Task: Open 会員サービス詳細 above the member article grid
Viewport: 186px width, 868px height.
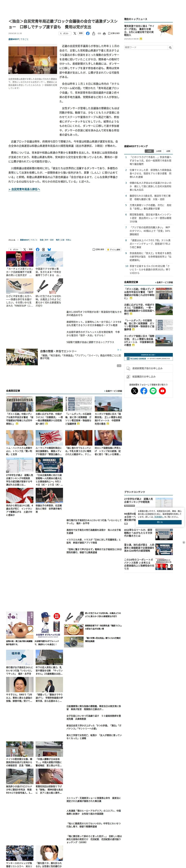Action: tap(113, 391)
